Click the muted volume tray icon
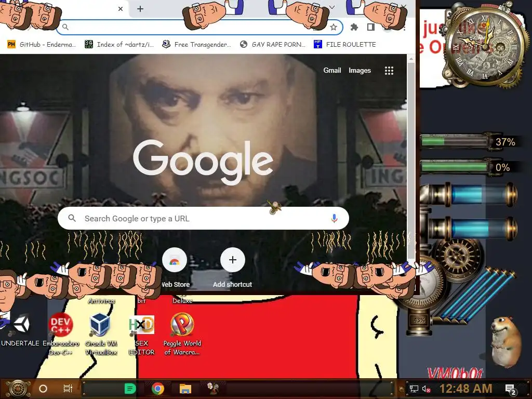Screen dimensions: 532x399 point(426,389)
